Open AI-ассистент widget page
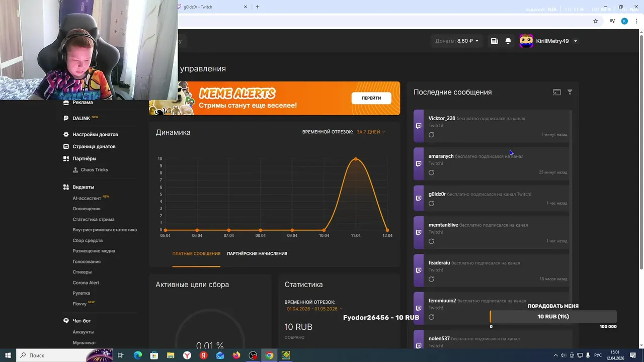Screen dimensions: 644x362 click(x=87, y=198)
